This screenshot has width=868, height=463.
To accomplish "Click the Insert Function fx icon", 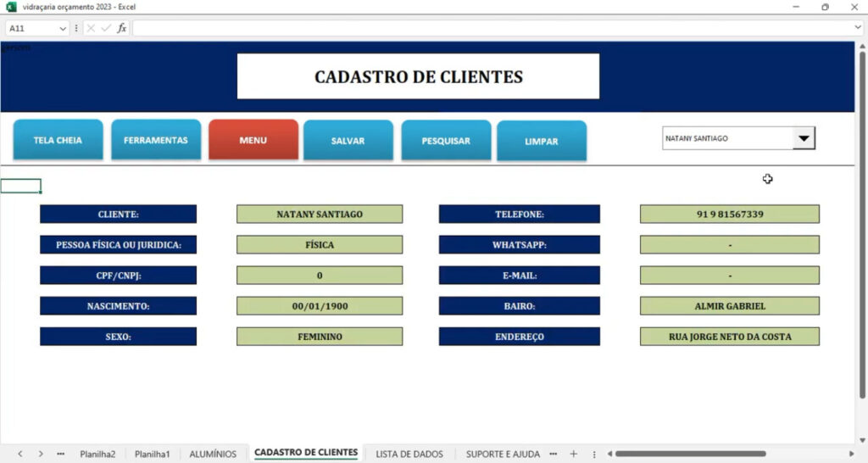I will tap(121, 28).
